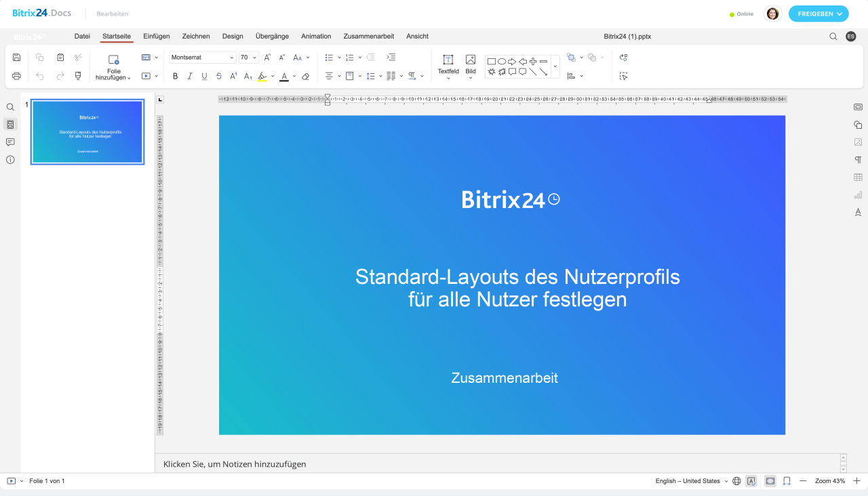Screen dimensions: 868x496
Task: Open the English – United States language selector
Action: [691, 481]
